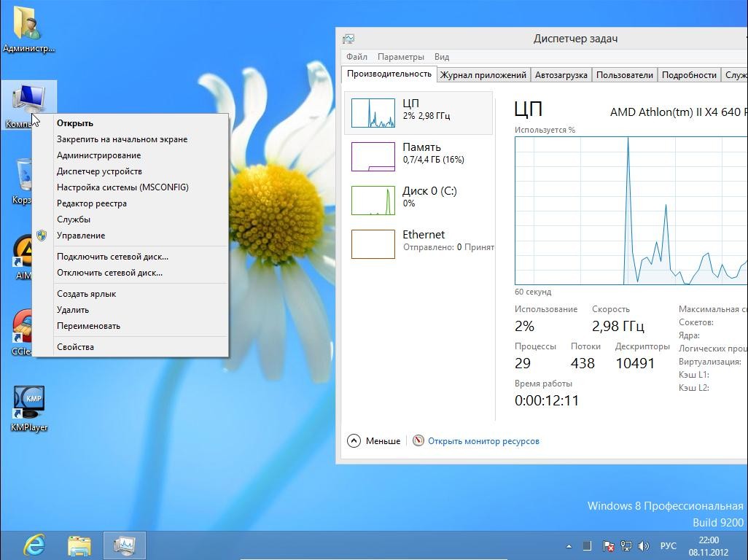Click the Открыть монитор ресурсов link
The width and height of the screenshot is (748, 560).
click(483, 441)
